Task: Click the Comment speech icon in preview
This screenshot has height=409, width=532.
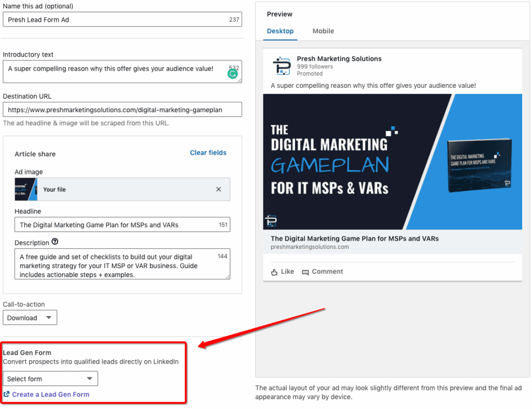Action: click(x=305, y=272)
